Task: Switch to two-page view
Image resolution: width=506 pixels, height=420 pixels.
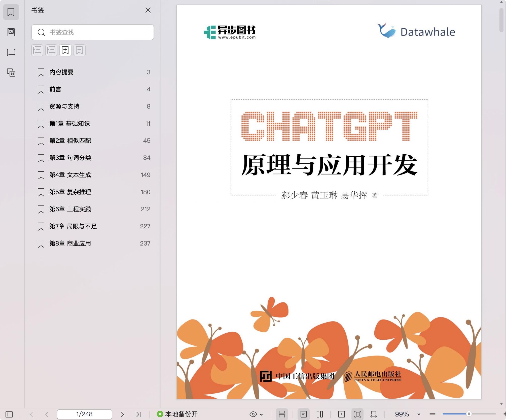Action: pyautogui.click(x=320, y=414)
